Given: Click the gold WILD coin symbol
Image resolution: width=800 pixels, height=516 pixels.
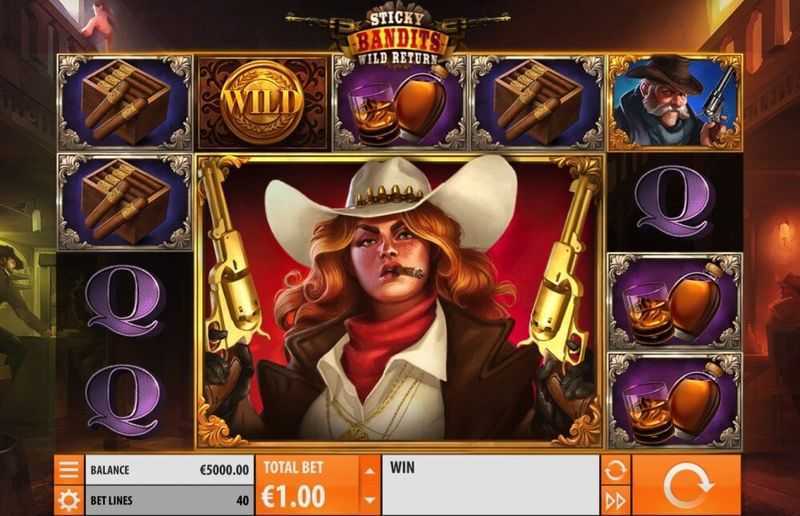Looking at the screenshot, I should click(x=262, y=103).
